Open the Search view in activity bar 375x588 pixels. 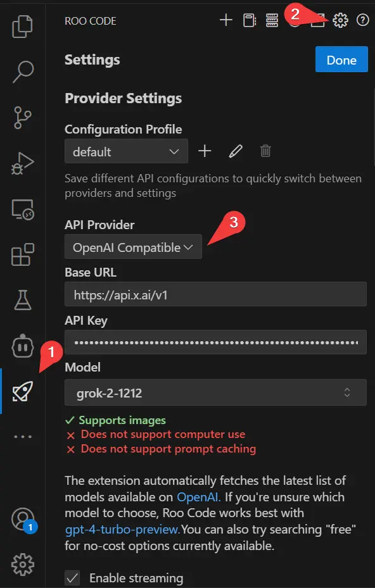click(x=23, y=72)
